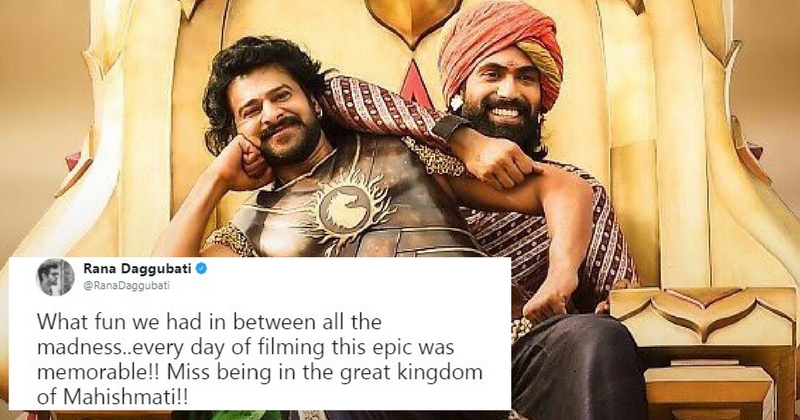Click the striped maroon sleeve fabric
Viewport: 800px width, 420px height.
click(378, 102)
